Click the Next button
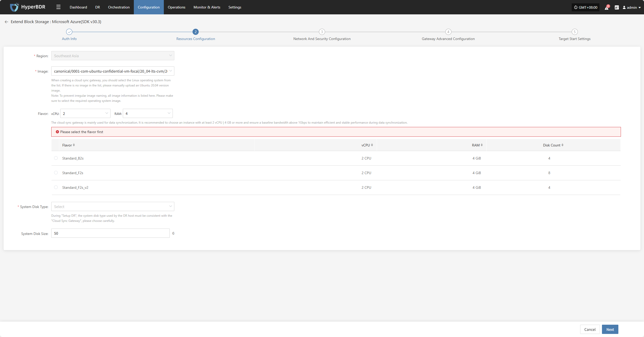644x337 pixels. point(610,329)
